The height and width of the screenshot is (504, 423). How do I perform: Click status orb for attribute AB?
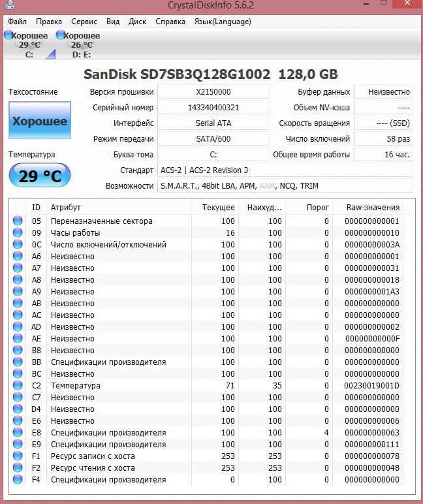pos(18,303)
